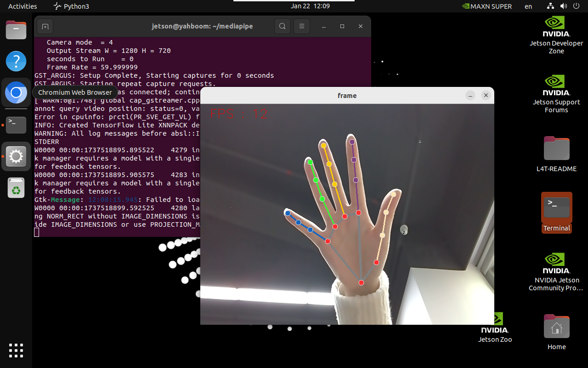Open the clock and calendar menu

(x=310, y=6)
